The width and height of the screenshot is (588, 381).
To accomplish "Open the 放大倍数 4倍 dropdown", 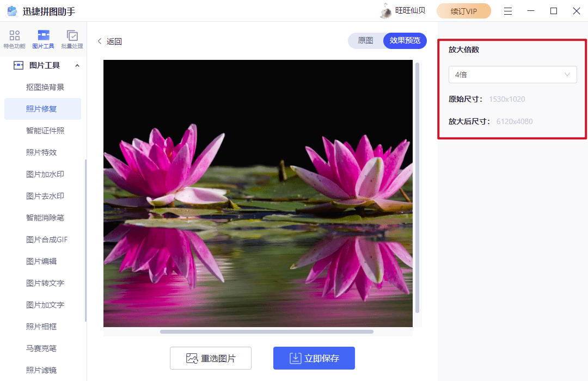I will click(x=512, y=75).
